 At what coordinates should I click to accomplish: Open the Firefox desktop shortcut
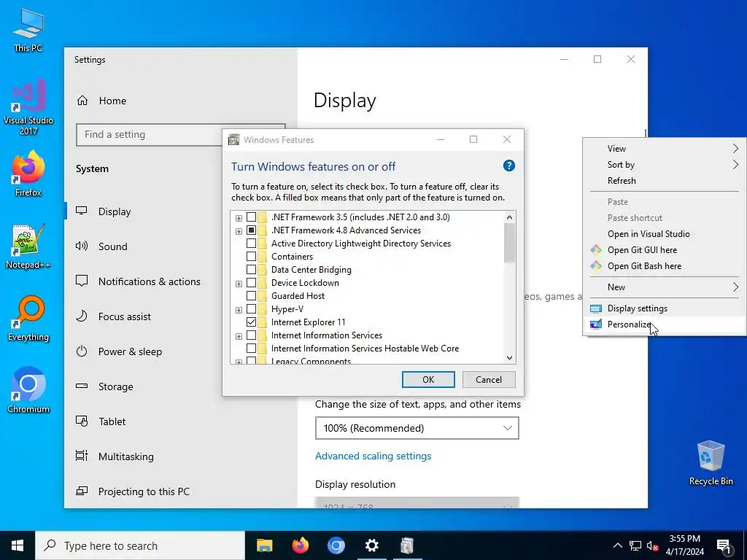click(x=28, y=174)
